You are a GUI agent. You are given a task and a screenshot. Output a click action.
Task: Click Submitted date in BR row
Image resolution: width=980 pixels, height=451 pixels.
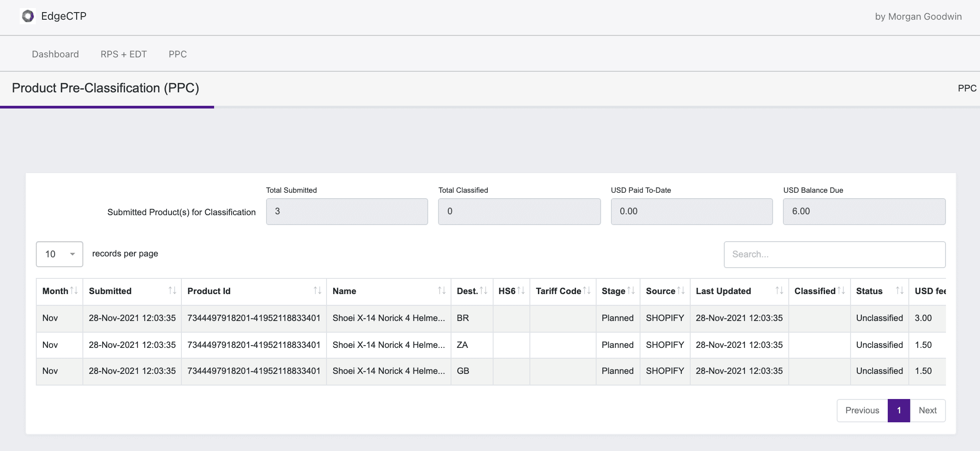coord(132,318)
